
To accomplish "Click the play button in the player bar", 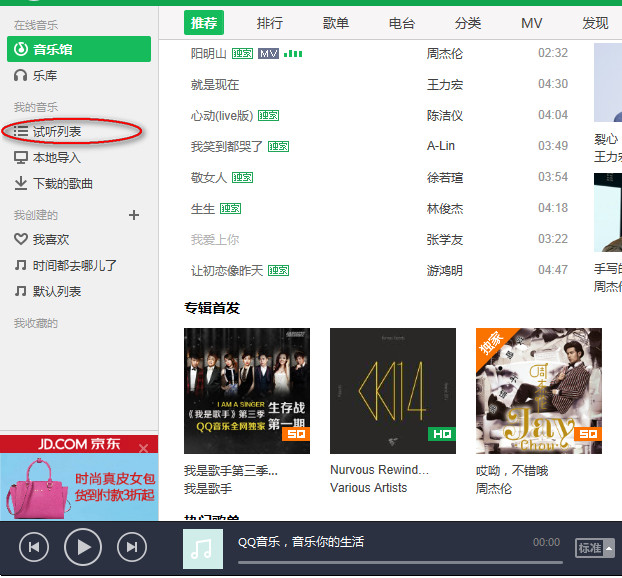I will coord(83,547).
